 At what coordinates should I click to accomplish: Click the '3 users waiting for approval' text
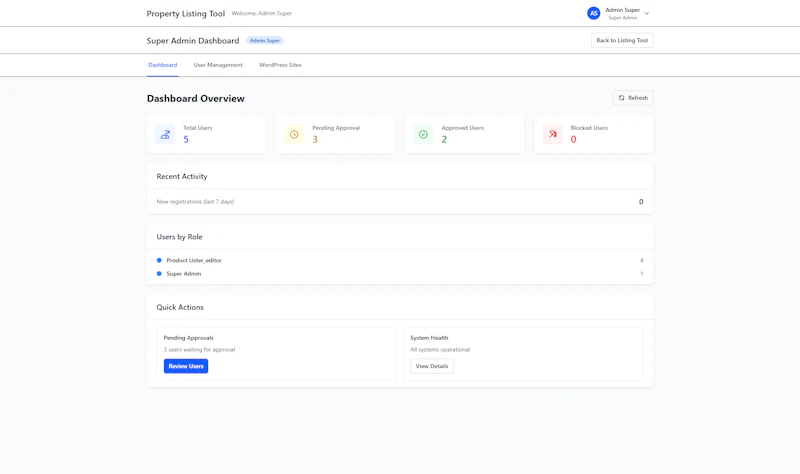199,350
